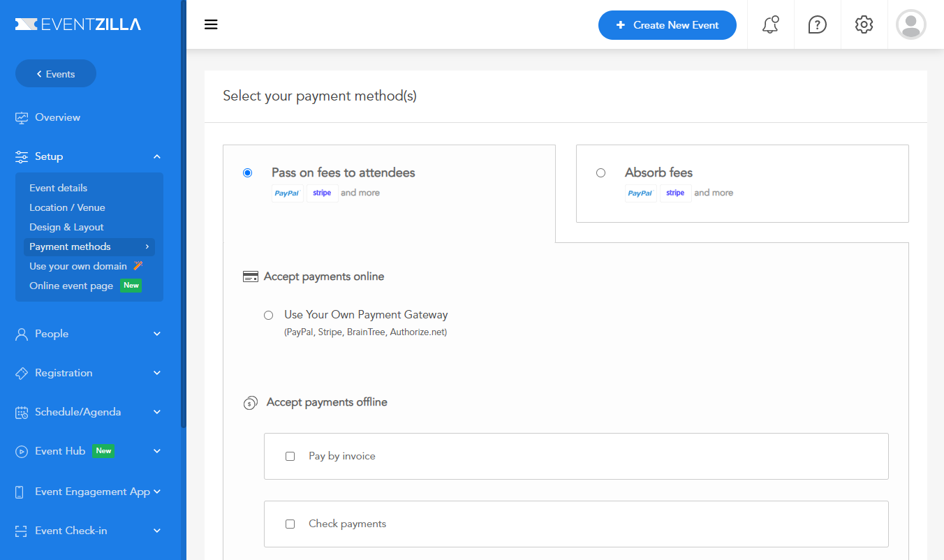Image resolution: width=944 pixels, height=560 pixels.
Task: Click the People person icon
Action: (22, 334)
